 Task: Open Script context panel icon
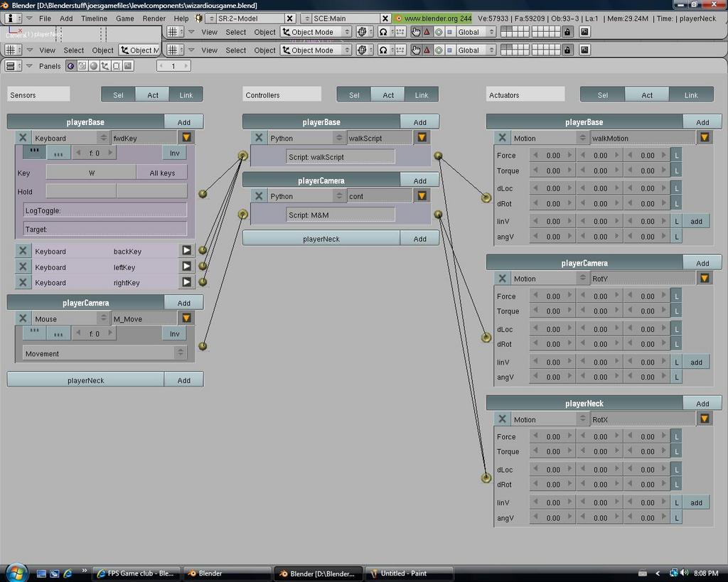[82, 66]
